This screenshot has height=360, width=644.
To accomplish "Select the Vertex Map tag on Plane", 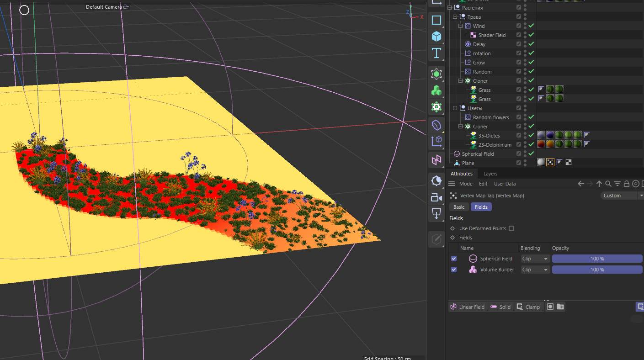I will click(x=550, y=163).
